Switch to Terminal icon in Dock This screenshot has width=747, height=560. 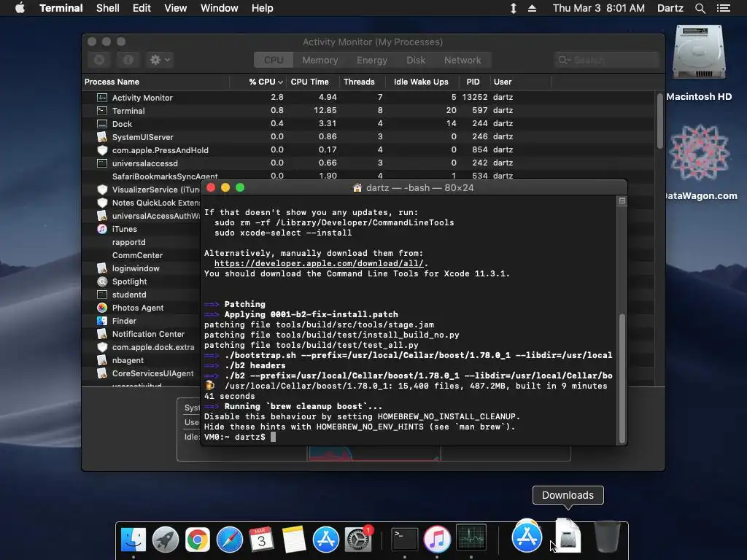coord(404,540)
